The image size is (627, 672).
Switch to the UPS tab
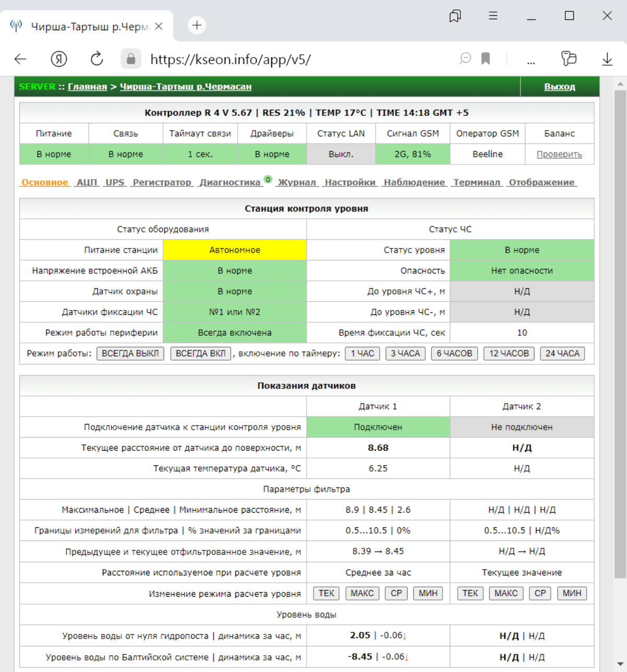pyautogui.click(x=115, y=182)
